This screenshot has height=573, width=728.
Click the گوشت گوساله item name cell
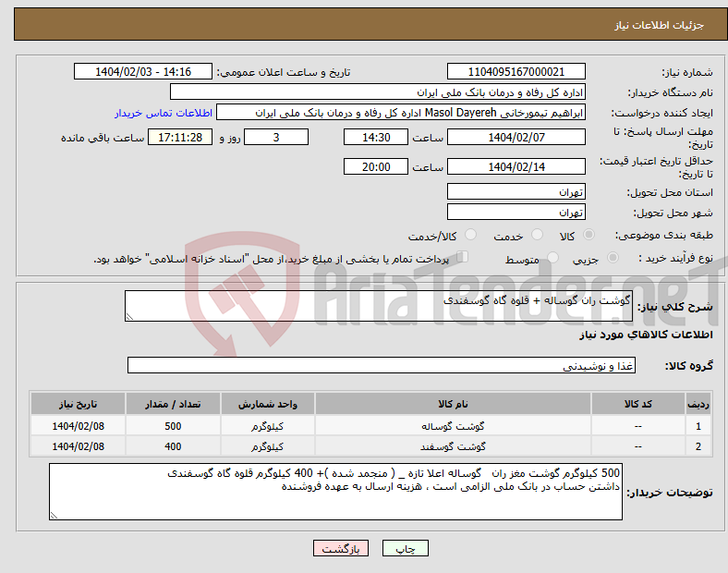coord(453,426)
